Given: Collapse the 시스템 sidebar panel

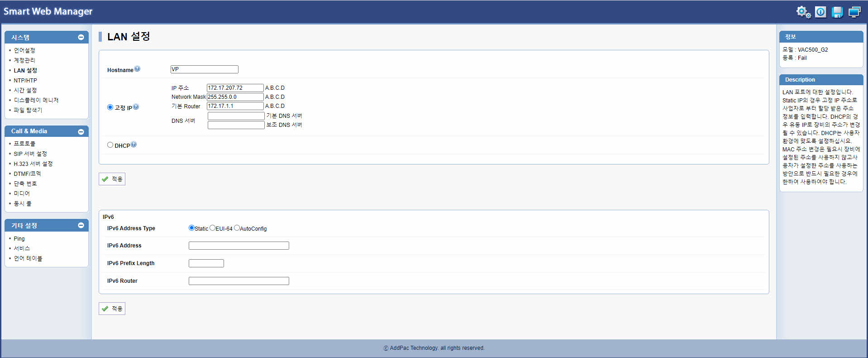Looking at the screenshot, I should click(x=81, y=37).
